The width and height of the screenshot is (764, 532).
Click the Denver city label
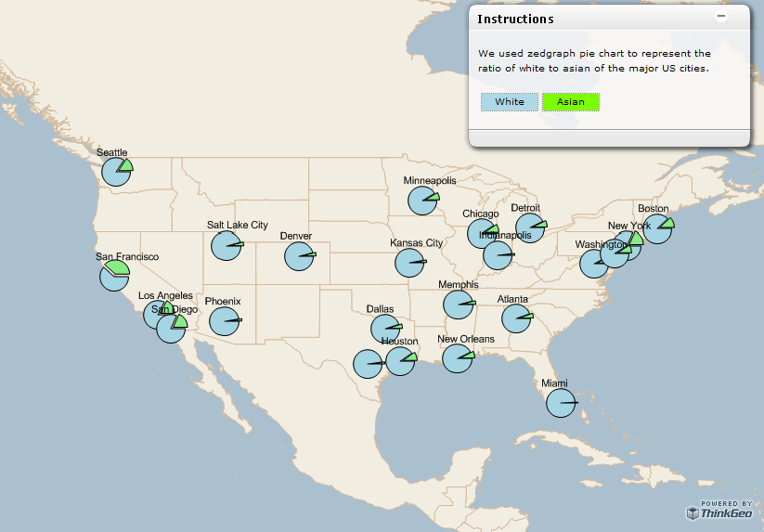296,236
